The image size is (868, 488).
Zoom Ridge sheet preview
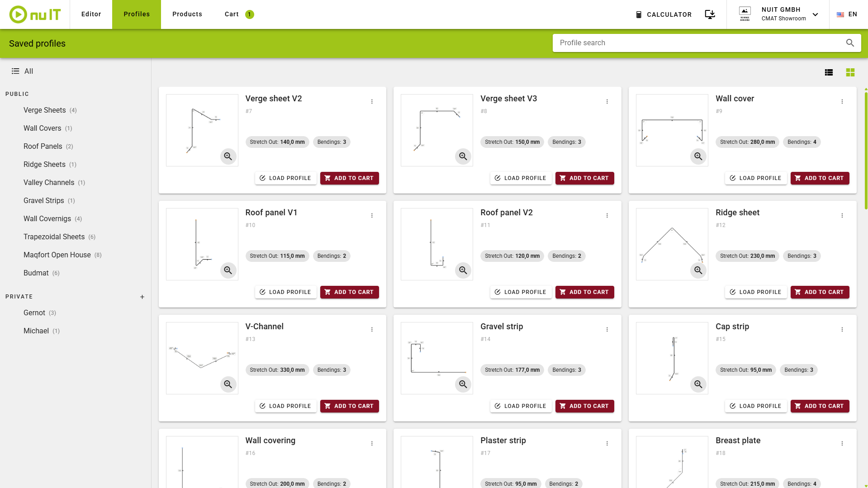click(x=698, y=270)
